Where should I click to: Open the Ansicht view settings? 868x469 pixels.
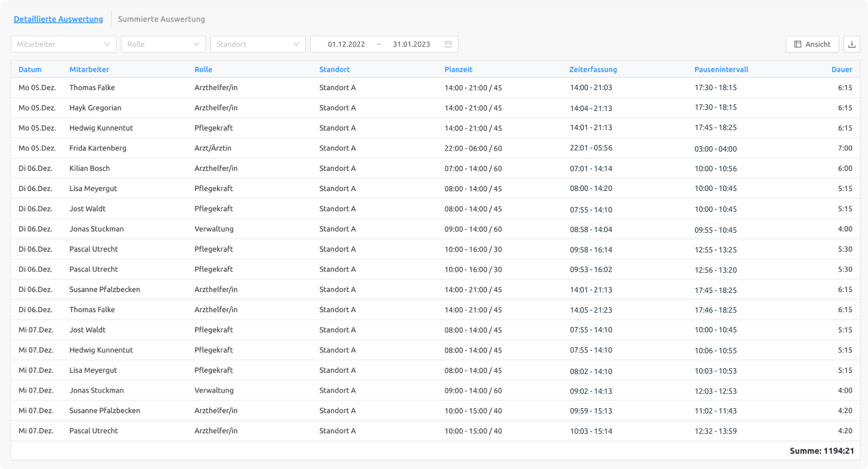813,44
